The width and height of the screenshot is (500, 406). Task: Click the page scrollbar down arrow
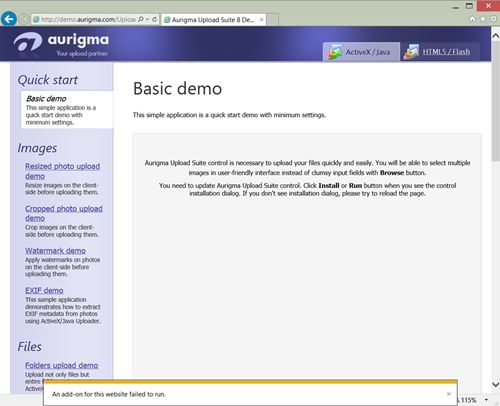pos(495,384)
